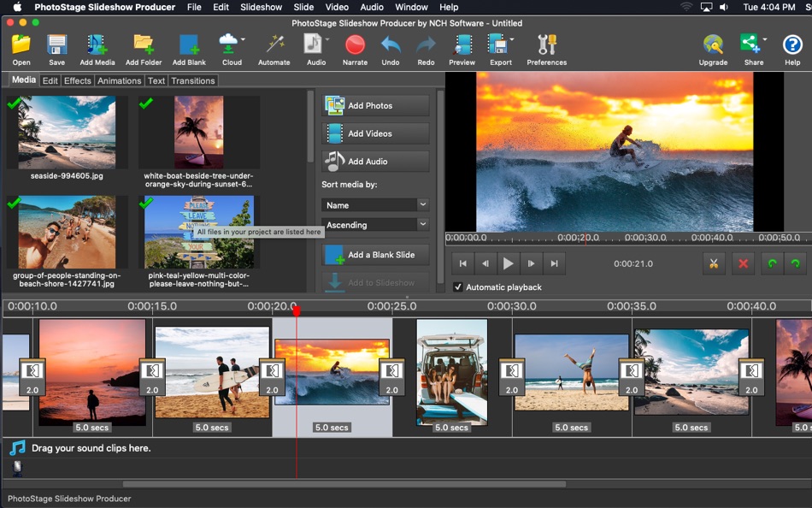Image resolution: width=812 pixels, height=508 pixels.
Task: Click the Add Media toolbar icon
Action: pos(97,45)
